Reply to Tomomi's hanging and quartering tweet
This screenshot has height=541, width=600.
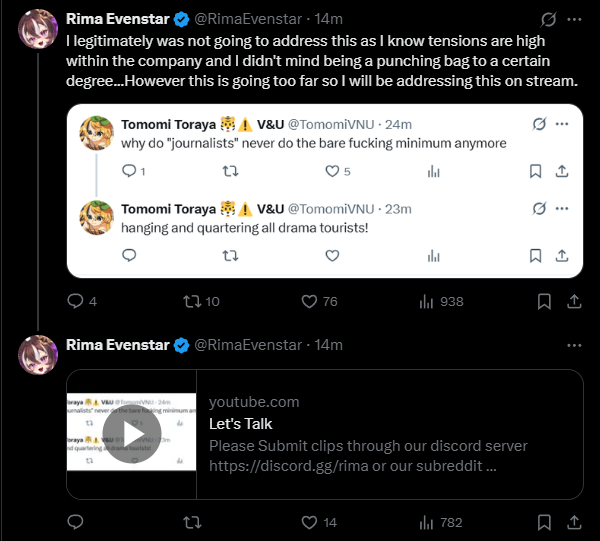[x=129, y=255]
